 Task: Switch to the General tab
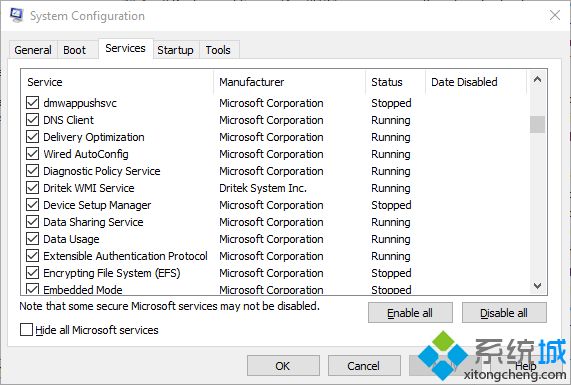33,50
